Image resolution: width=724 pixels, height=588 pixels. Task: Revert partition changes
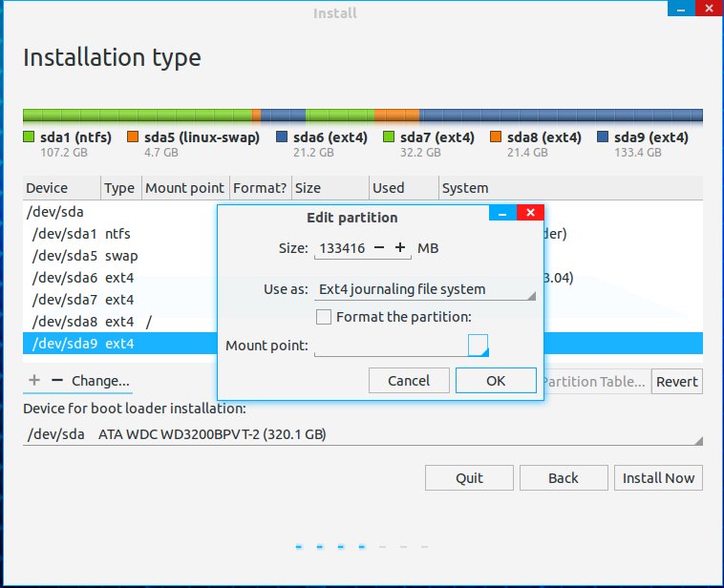tap(676, 381)
